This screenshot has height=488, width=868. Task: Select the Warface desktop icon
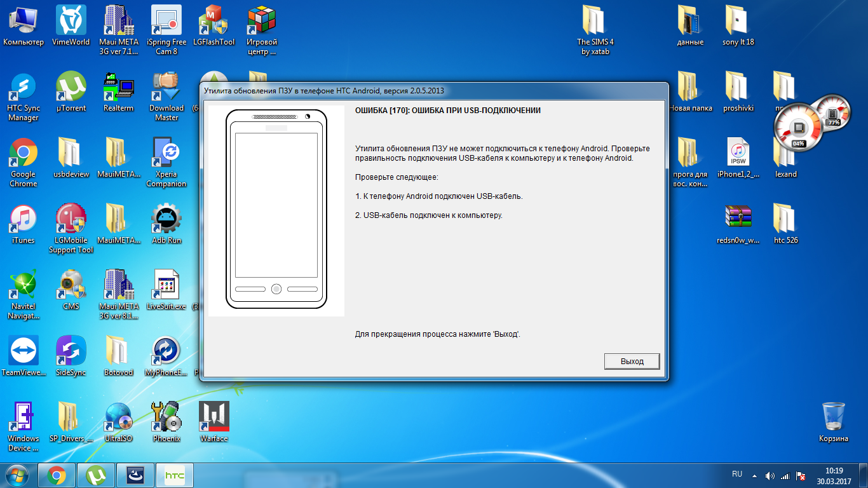214,423
